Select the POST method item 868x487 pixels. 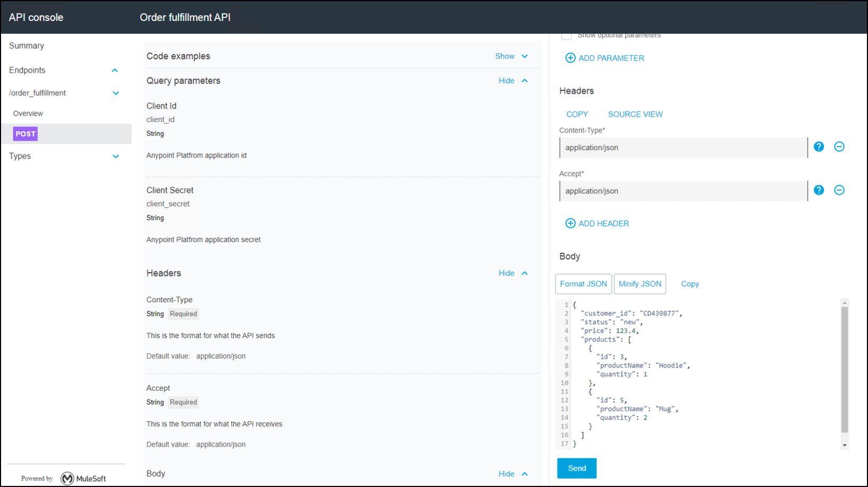tap(25, 134)
